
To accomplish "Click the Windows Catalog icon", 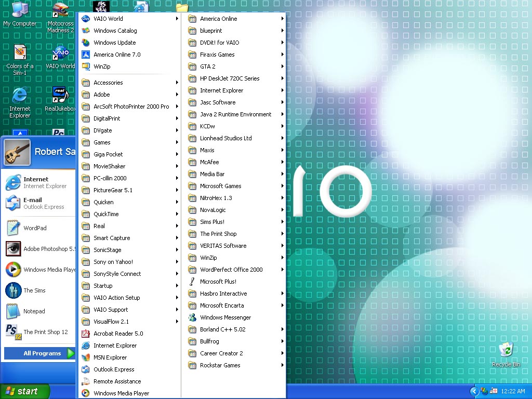I will coord(86,31).
